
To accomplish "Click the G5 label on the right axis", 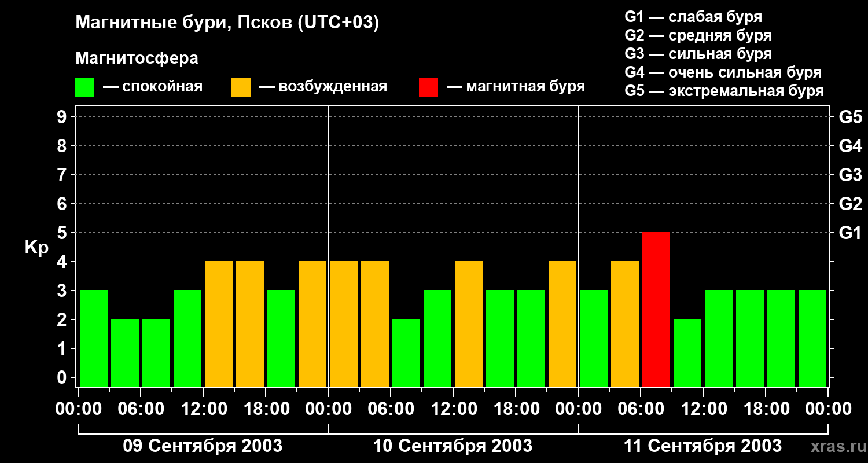I will [850, 117].
